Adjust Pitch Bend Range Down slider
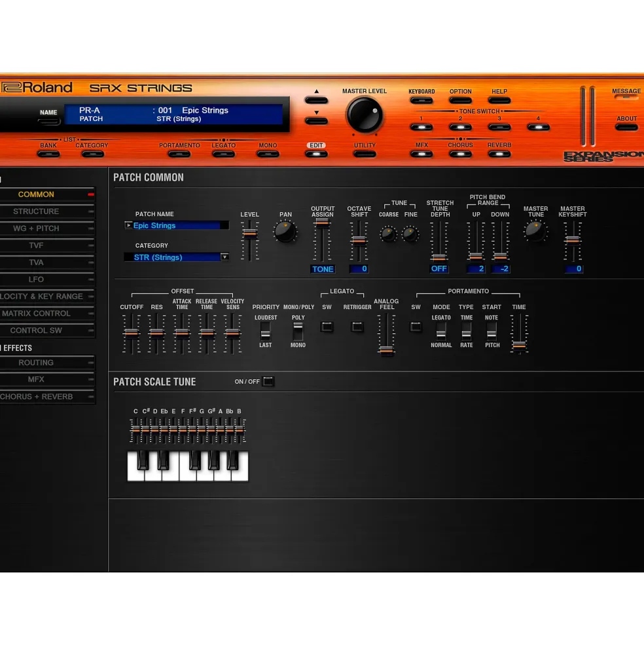The image size is (644, 645). tap(500, 256)
